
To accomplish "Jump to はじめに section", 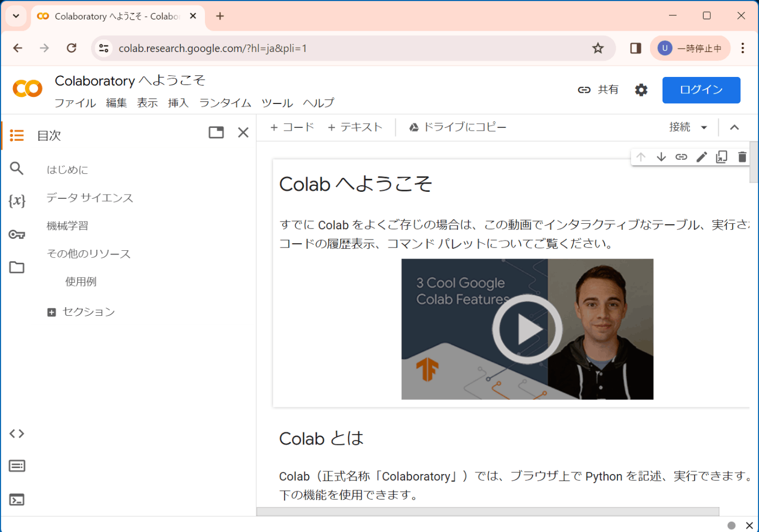I will (67, 170).
